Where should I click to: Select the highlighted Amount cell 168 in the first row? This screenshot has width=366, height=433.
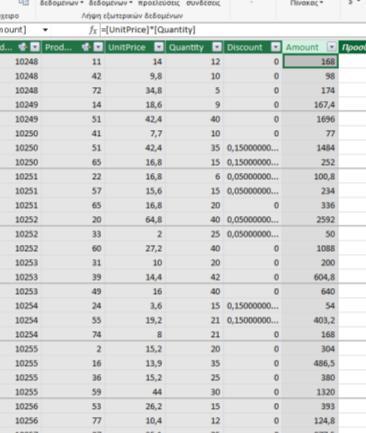310,62
